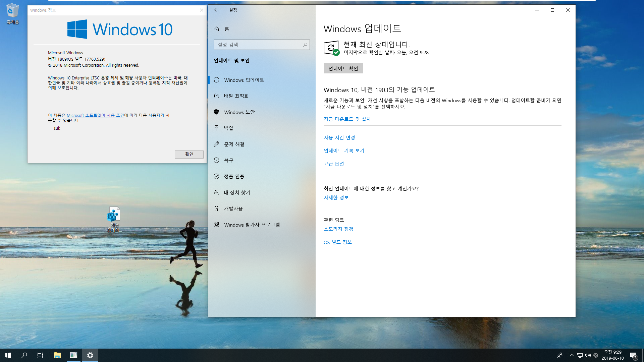Open OS 빌드 정보 link
This screenshot has height=362, width=644.
click(x=338, y=242)
